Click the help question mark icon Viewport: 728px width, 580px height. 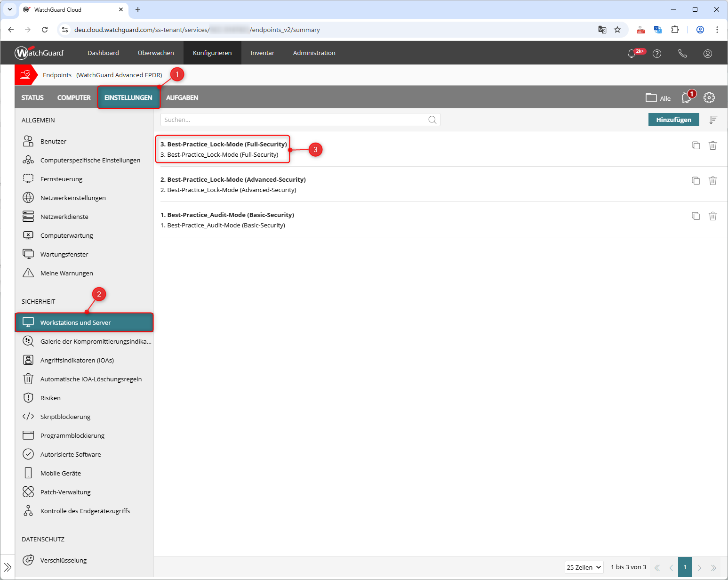coord(657,54)
